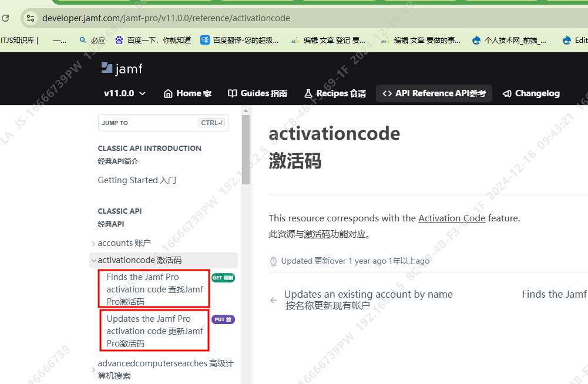Screen dimensions: 588x384
Task: Click the Updated over 1 year ago text
Action: tap(355, 261)
